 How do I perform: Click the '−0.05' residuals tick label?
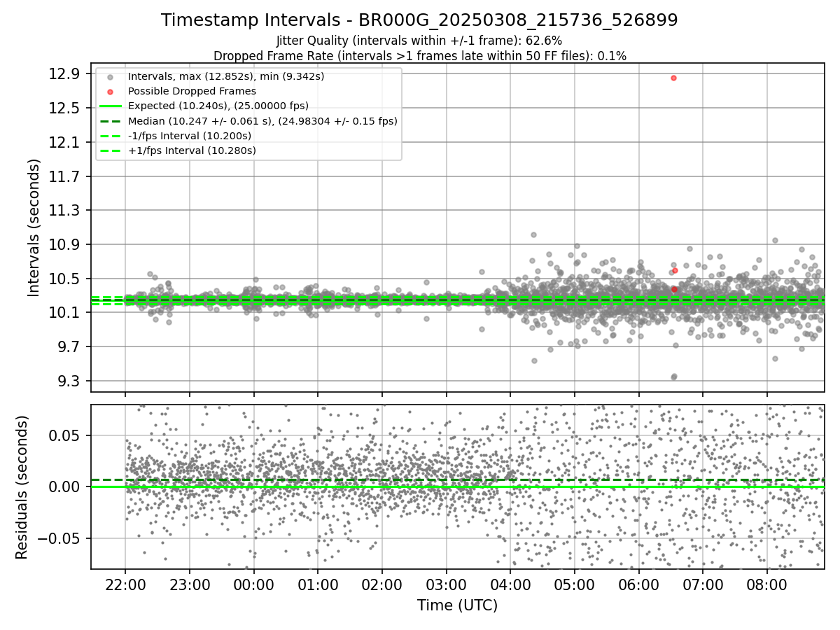59,538
